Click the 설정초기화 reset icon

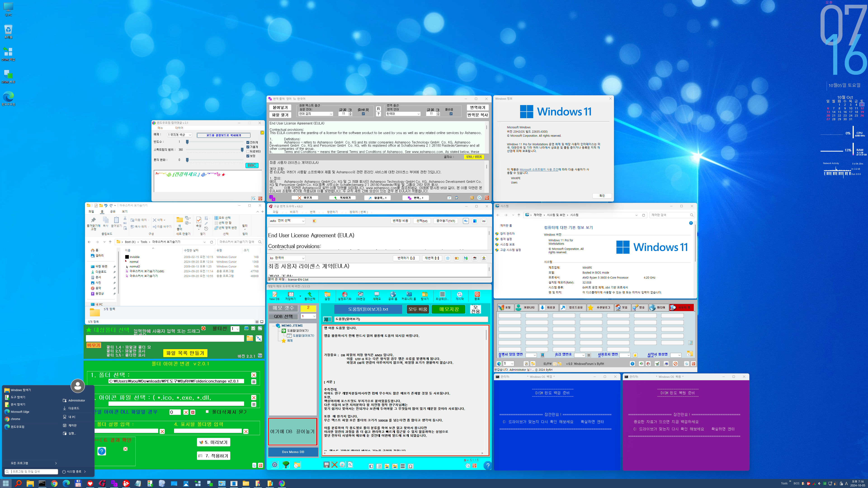point(344,296)
